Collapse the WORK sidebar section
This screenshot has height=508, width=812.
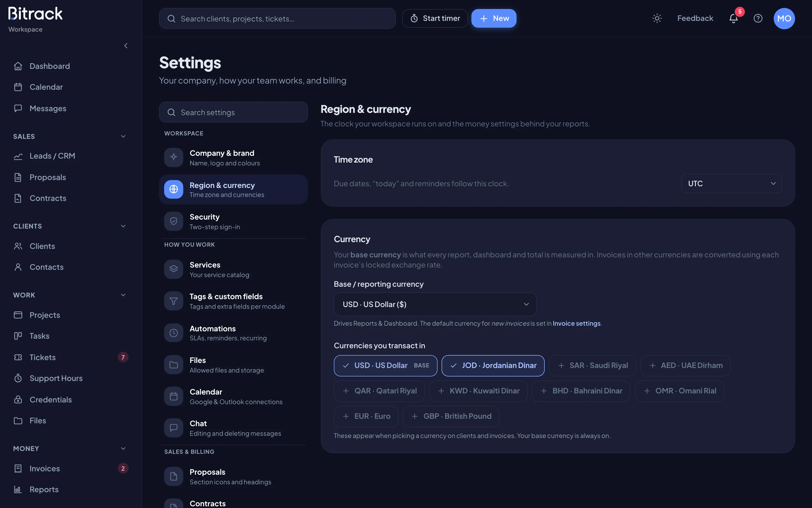pyautogui.click(x=123, y=295)
